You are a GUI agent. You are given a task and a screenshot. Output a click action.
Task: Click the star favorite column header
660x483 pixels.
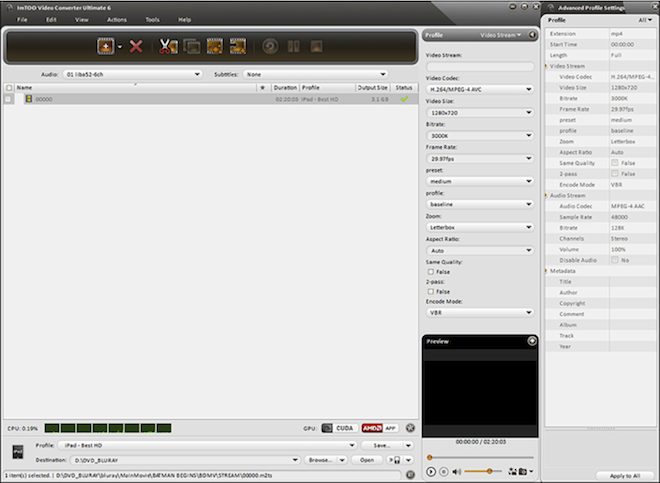coord(262,88)
